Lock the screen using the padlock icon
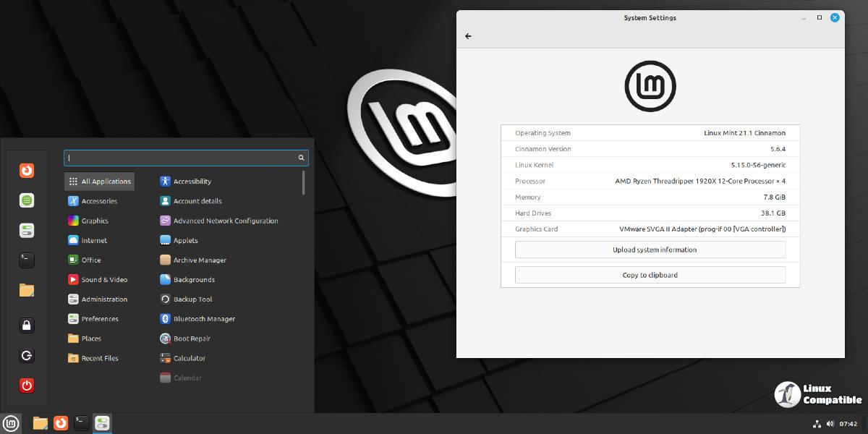This screenshot has width=868, height=434. pyautogui.click(x=27, y=325)
